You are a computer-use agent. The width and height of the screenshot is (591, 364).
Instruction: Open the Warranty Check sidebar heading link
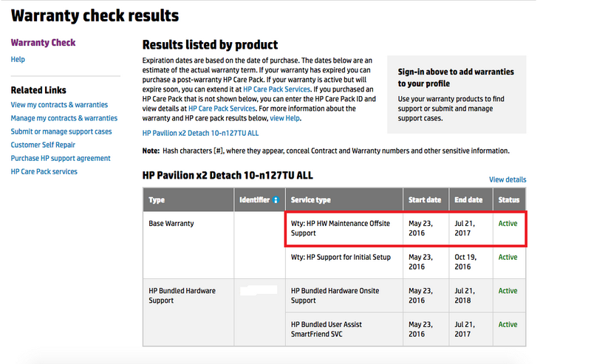tap(43, 43)
